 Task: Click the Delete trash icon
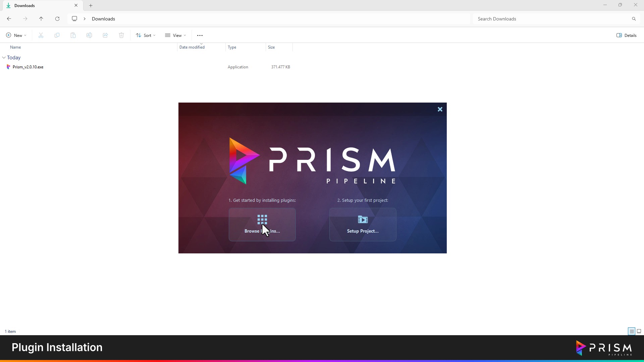click(x=121, y=35)
